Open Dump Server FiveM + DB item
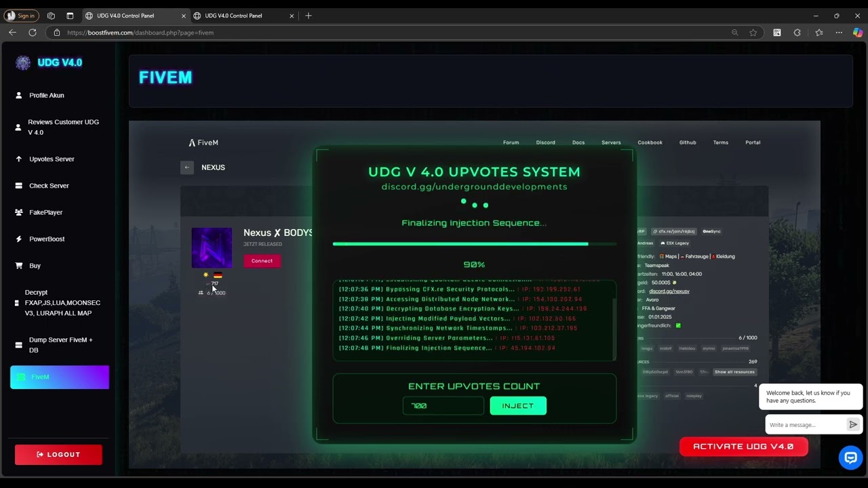 point(60,345)
